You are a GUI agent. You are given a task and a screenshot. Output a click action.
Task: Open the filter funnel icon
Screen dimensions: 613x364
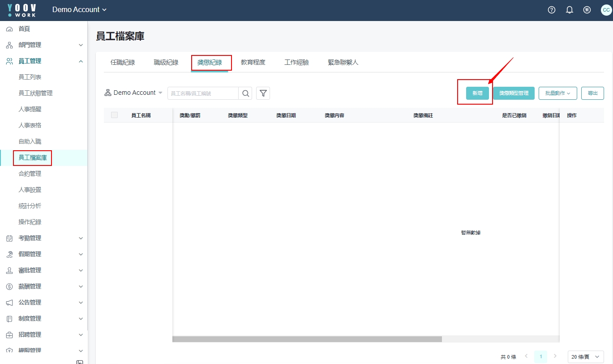[x=263, y=93]
